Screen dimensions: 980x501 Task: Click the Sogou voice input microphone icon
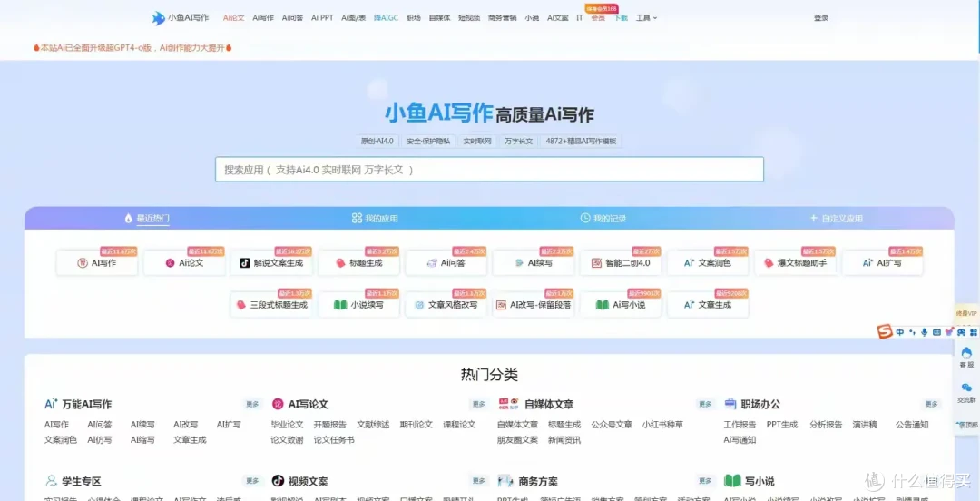tap(925, 332)
